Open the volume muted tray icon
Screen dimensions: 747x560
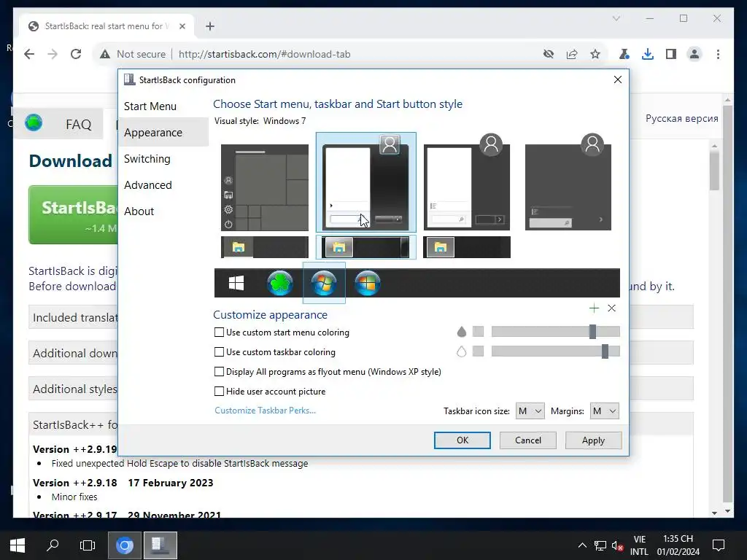pos(617,545)
